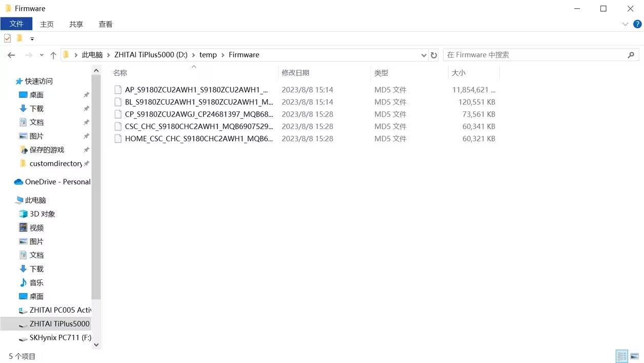Viewport: 644px width, 363px height.
Task: Open Customize Quick Access Toolbar dropdown
Action: tap(32, 39)
